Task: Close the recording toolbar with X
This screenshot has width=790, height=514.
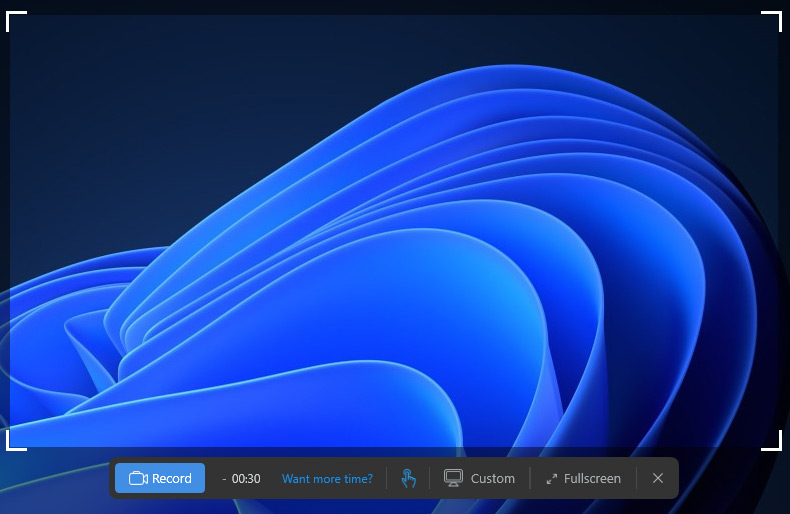Action: pos(658,478)
